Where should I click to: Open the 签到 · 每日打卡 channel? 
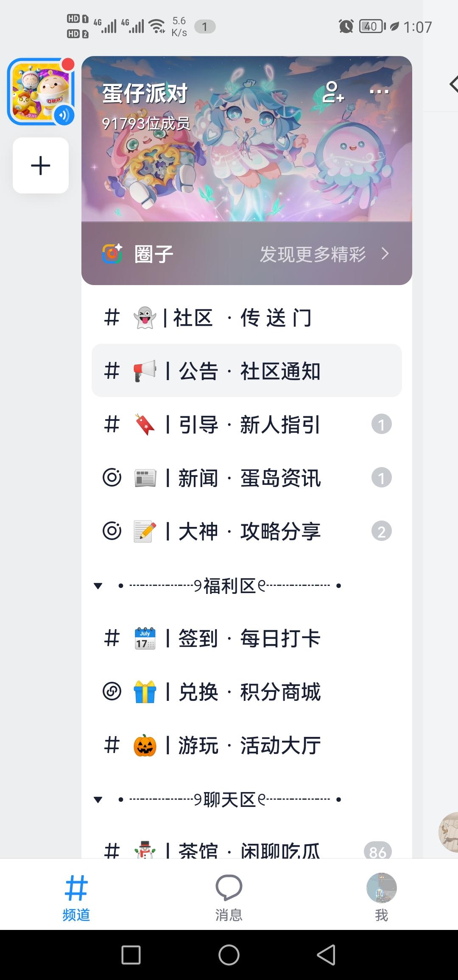tap(247, 638)
